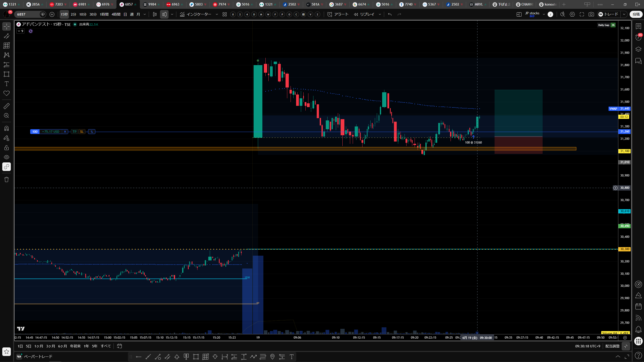Expand the time interval dropdown chevron

point(145,14)
